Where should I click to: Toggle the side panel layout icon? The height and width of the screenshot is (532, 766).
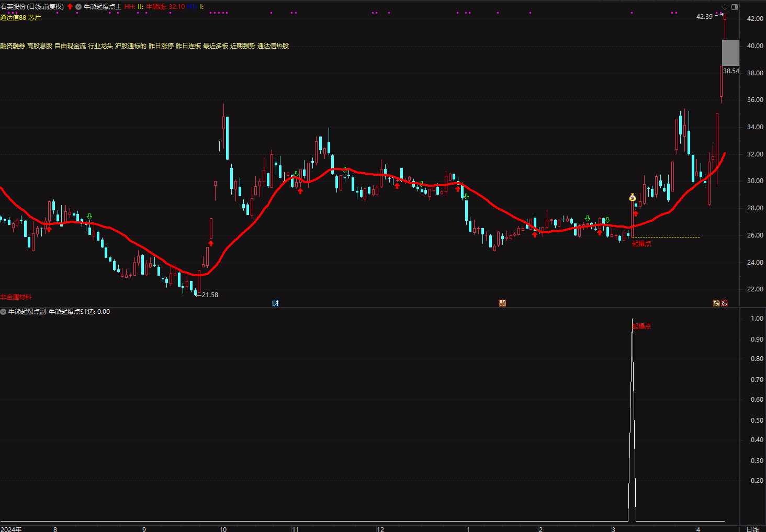pyautogui.click(x=735, y=7)
